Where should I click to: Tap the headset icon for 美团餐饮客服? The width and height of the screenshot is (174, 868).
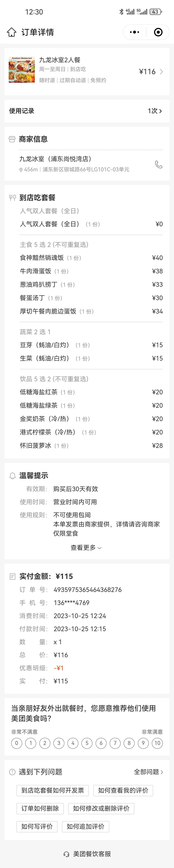point(67,854)
